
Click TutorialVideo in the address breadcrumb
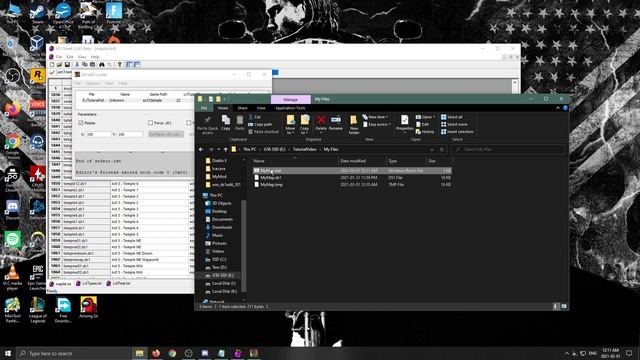click(x=304, y=149)
